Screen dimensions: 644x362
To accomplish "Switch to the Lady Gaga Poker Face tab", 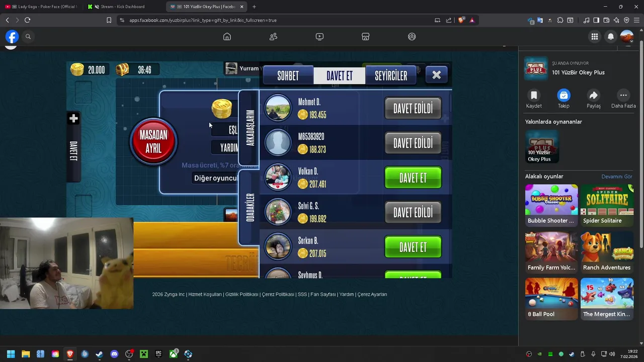I will pos(41,7).
